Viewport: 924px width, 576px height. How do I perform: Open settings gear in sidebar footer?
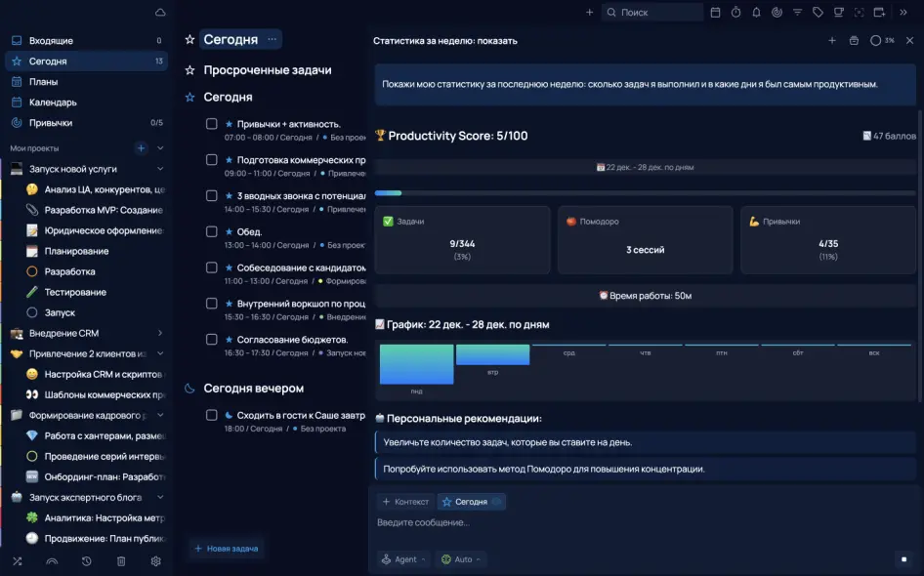tap(155, 561)
